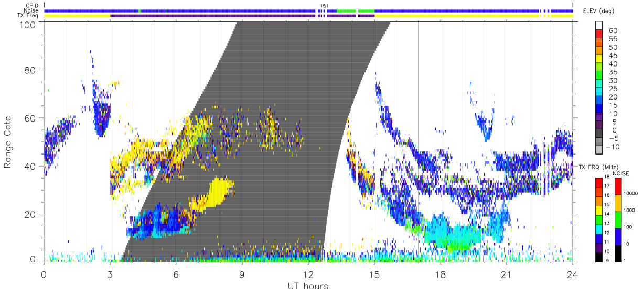The height and width of the screenshot is (297, 644).
Task: Select the yellow 14–15 MHz TX FRQ swatch
Action: (x=598, y=210)
